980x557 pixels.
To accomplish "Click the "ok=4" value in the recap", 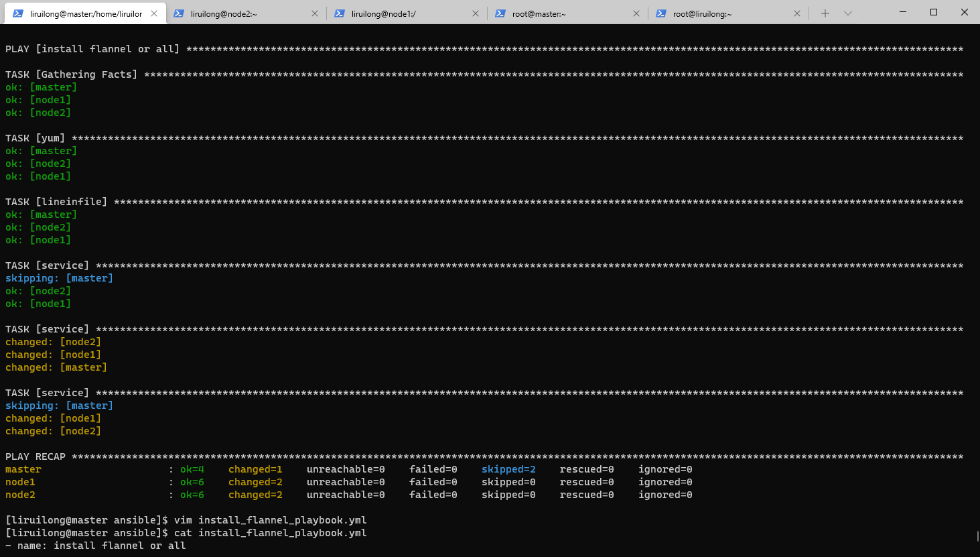I will click(192, 469).
